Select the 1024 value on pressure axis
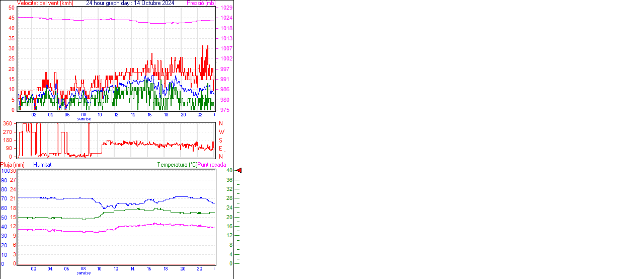This screenshot has width=644, height=279. [x=226, y=18]
